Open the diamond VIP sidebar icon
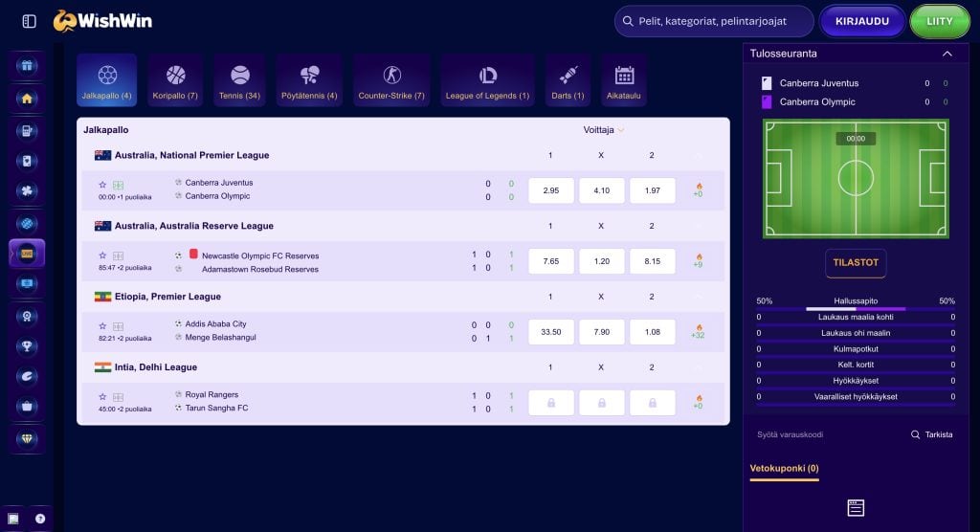Viewport: 980px width, 532px height. pyautogui.click(x=27, y=439)
